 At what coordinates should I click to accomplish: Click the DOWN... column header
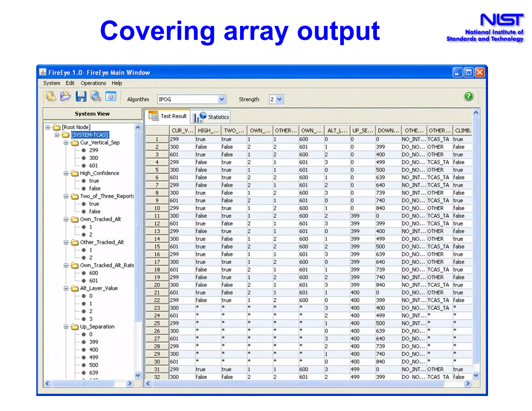click(388, 130)
